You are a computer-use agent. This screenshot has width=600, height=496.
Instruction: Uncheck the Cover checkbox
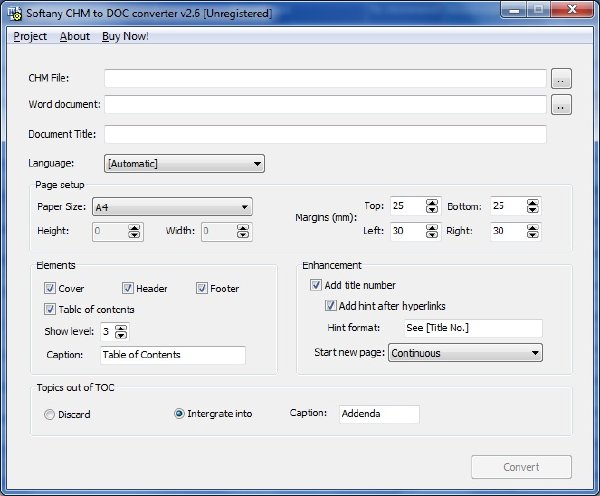coord(50,288)
